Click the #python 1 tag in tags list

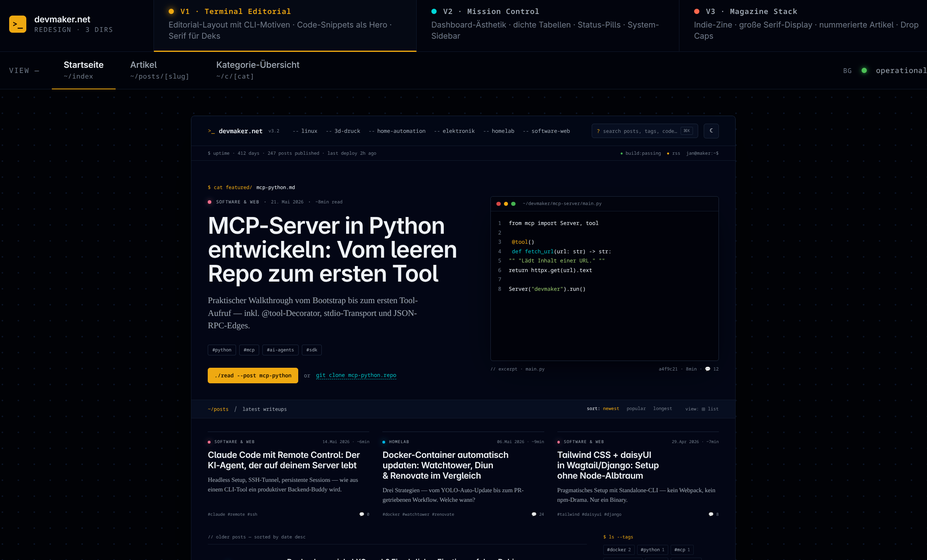[652, 550]
